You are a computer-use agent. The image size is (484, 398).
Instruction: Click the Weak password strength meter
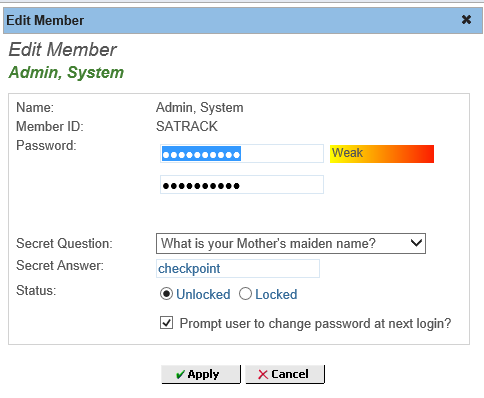pos(382,154)
